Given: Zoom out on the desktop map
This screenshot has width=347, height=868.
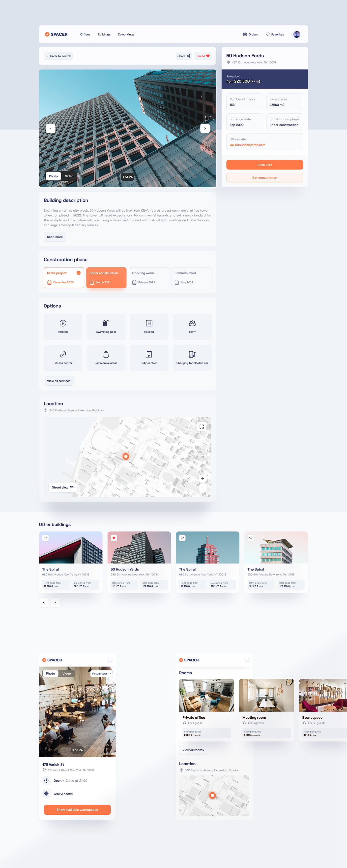Looking at the screenshot, I should click(x=202, y=488).
